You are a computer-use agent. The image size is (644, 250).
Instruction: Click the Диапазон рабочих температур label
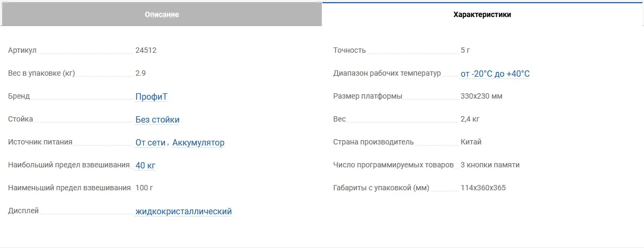(387, 73)
